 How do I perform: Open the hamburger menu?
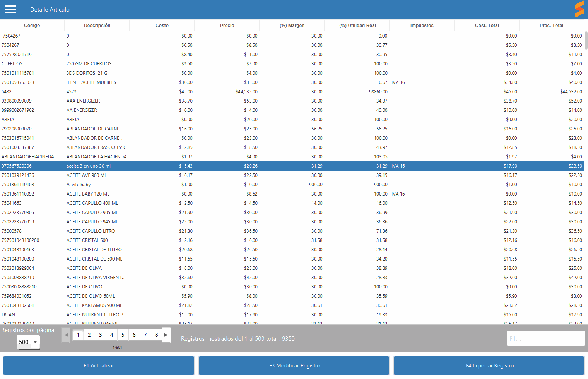tap(10, 9)
